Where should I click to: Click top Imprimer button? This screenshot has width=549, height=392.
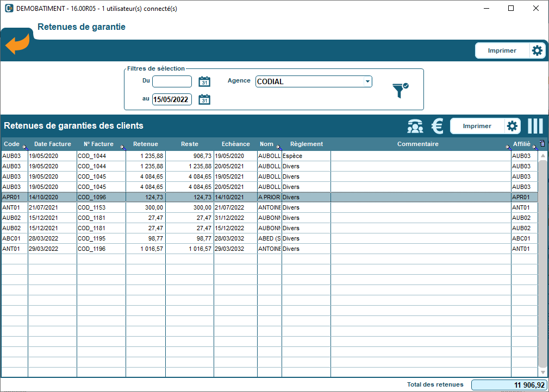click(502, 50)
